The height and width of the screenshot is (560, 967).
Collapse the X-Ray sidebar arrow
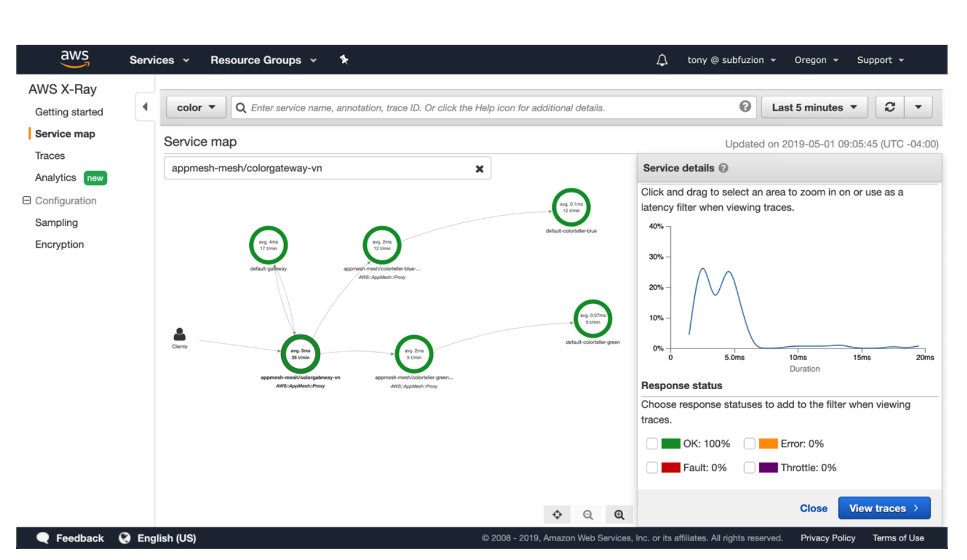tap(145, 107)
